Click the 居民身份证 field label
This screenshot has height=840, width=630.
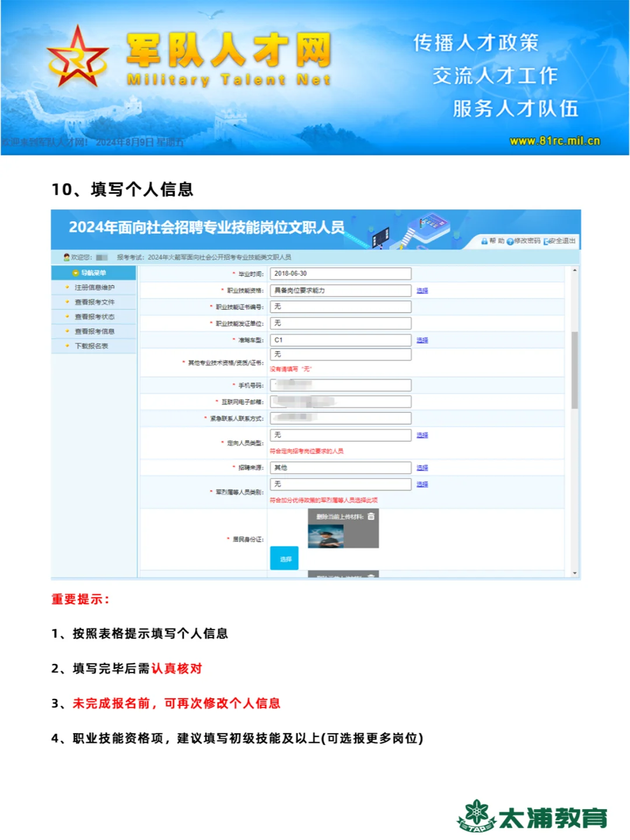tap(248, 540)
